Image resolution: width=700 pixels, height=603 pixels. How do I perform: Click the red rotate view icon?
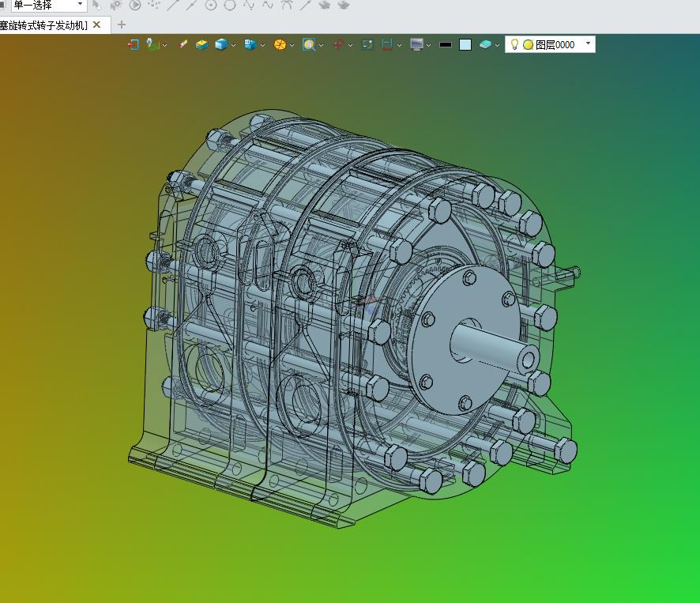pos(339,45)
